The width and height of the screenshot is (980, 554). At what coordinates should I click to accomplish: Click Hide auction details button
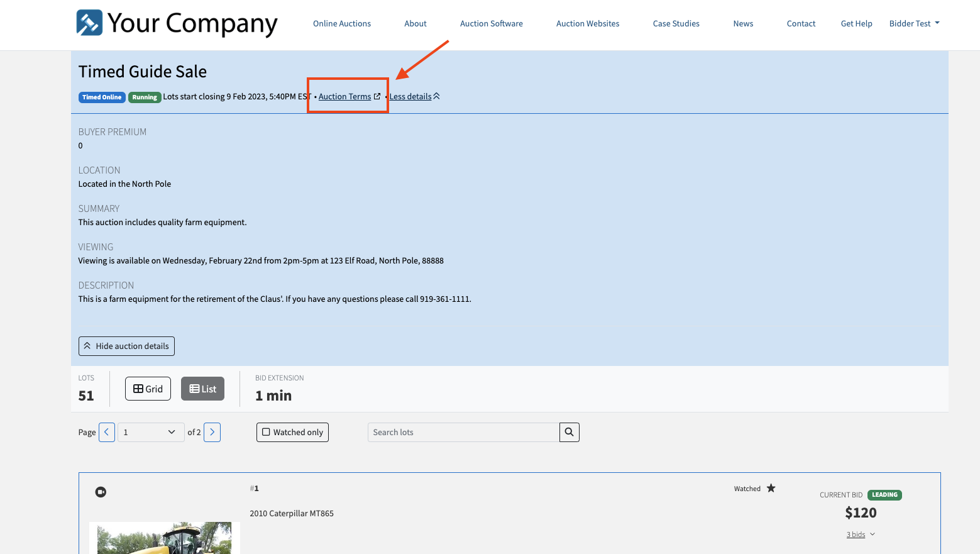(x=126, y=346)
